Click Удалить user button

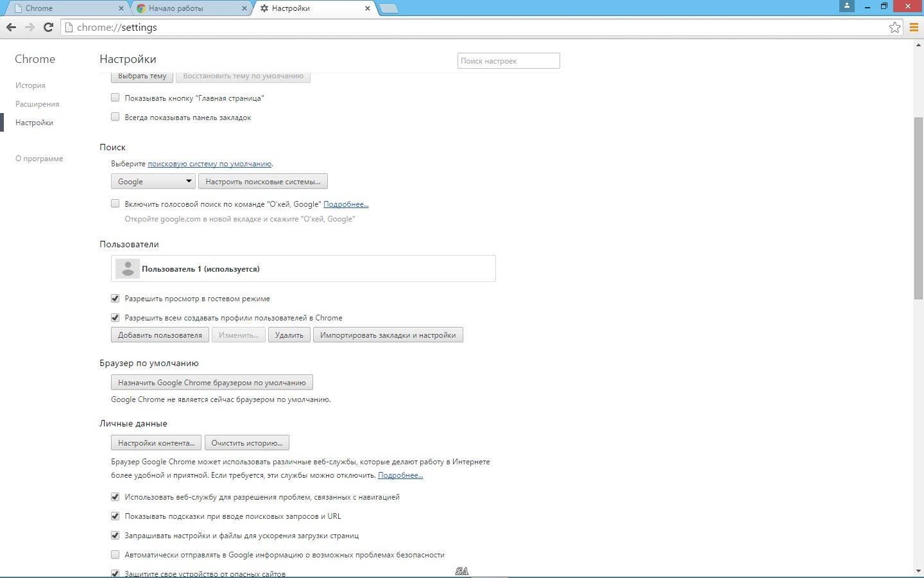(289, 335)
